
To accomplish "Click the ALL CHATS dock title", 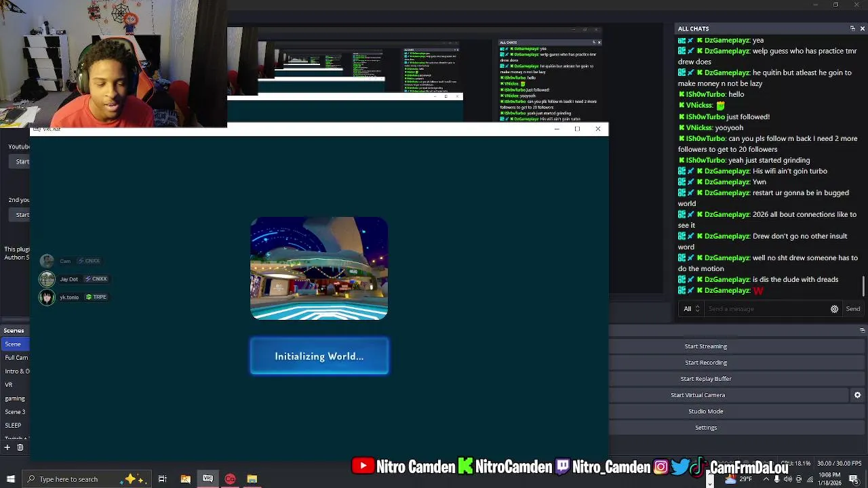I will pyautogui.click(x=693, y=28).
